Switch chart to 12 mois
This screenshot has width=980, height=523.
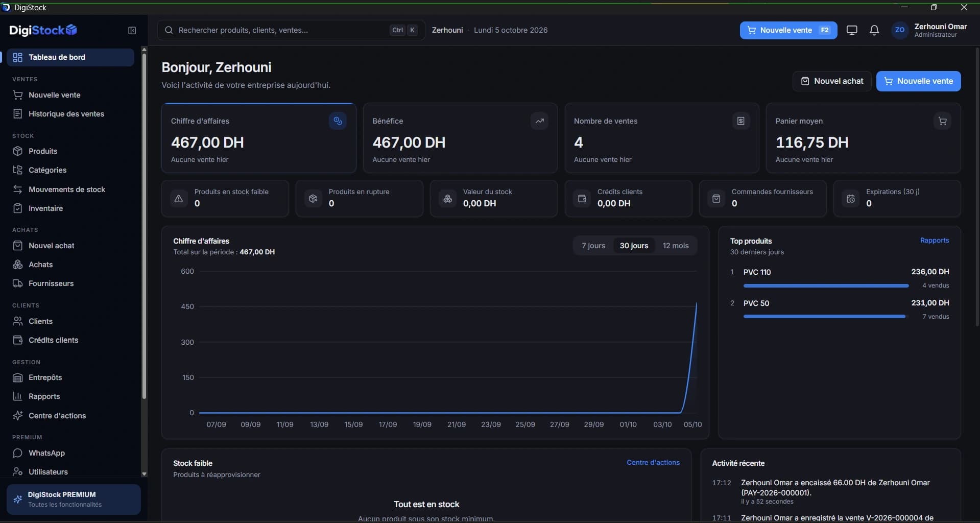[676, 246]
